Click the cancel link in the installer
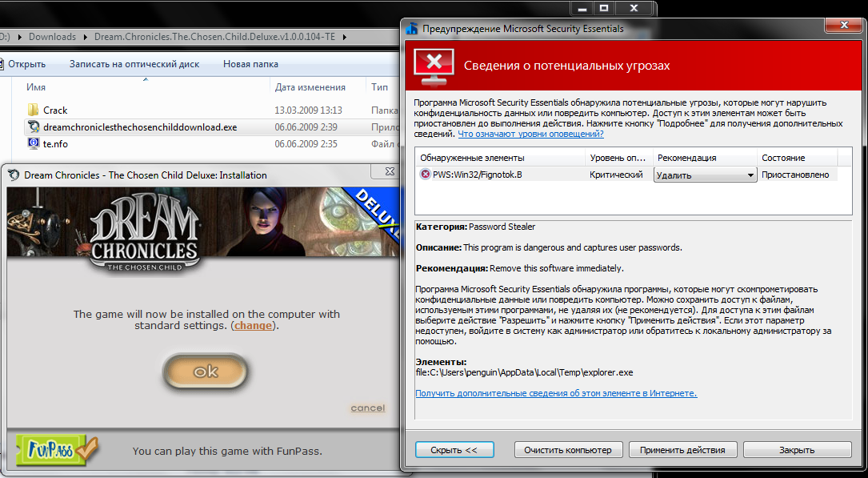 pos(367,408)
